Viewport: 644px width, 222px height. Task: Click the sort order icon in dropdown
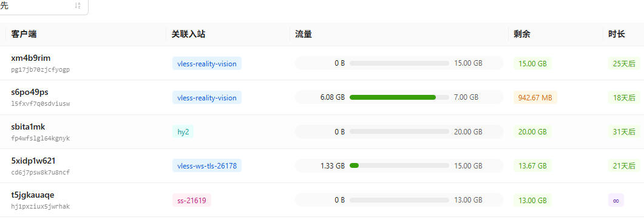(78, 5)
